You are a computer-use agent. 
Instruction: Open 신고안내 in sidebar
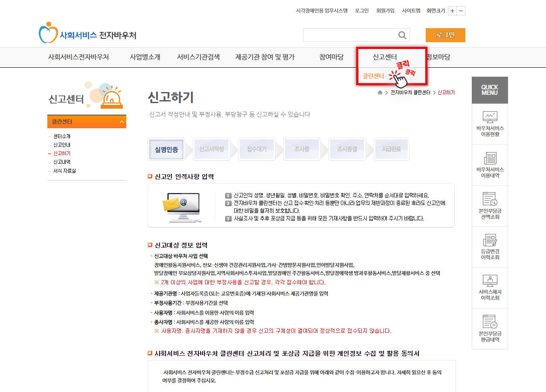(x=62, y=145)
